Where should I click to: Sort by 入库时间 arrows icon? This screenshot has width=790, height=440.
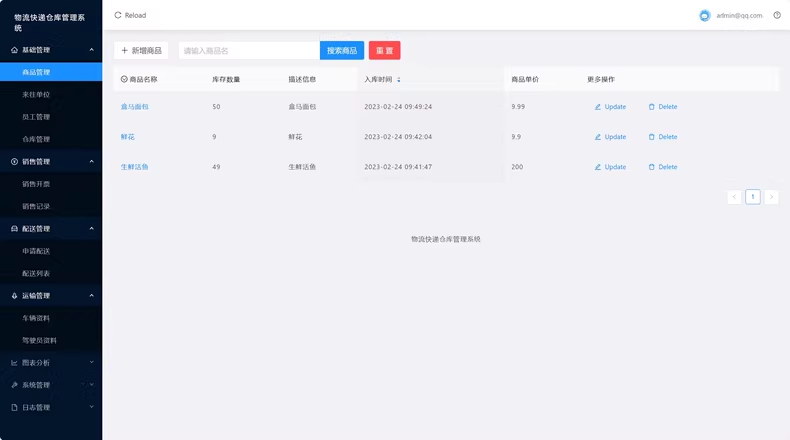click(399, 80)
